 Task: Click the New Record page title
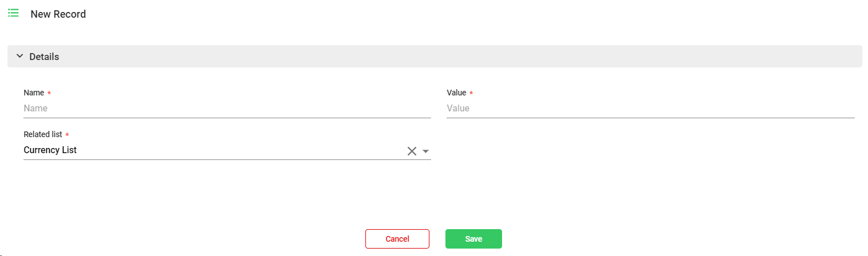coord(58,14)
